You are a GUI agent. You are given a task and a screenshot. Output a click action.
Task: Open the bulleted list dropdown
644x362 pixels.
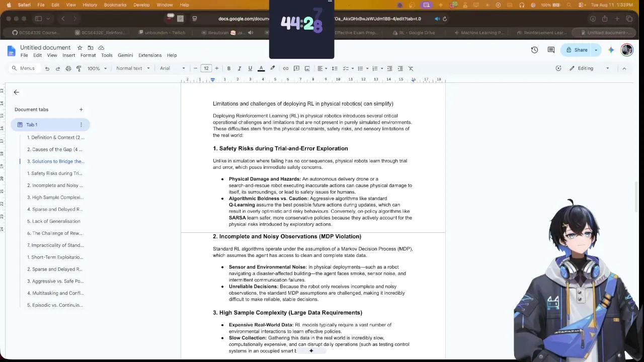point(363,68)
